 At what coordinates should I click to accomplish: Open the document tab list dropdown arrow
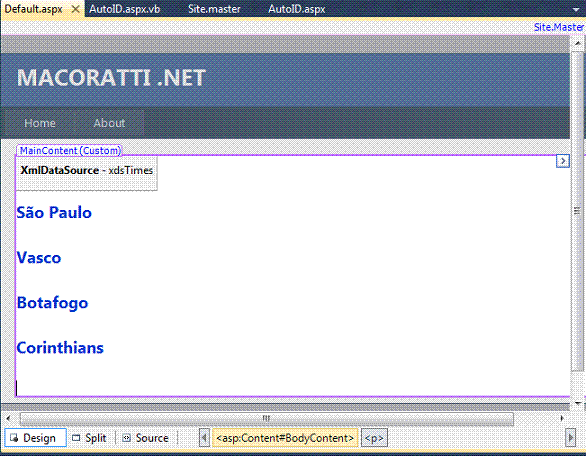tap(576, 10)
